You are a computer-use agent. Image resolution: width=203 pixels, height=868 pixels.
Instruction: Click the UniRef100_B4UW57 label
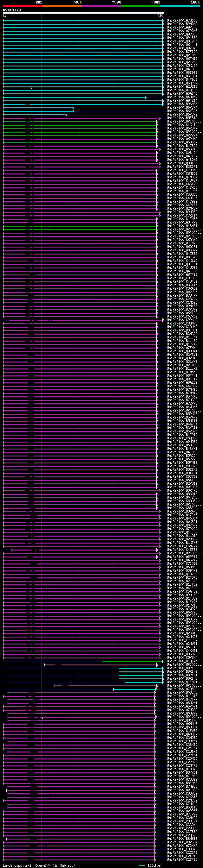click(182, 97)
